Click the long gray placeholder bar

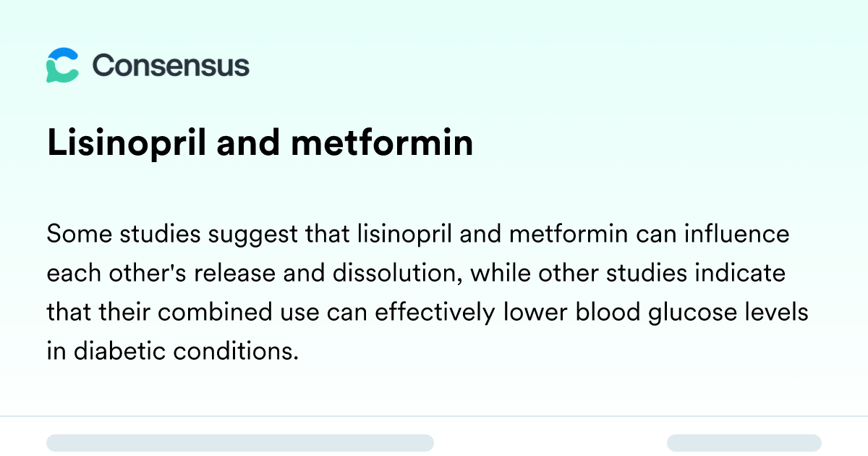240,443
